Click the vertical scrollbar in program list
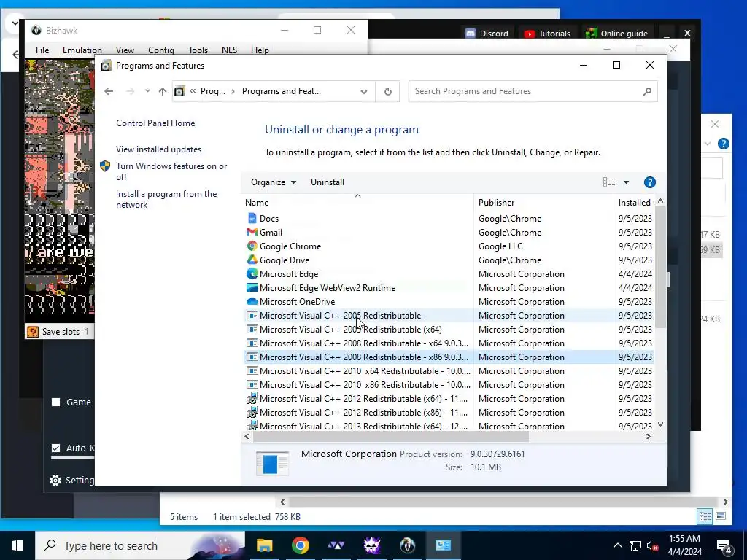Viewport: 747px width, 560px height. tap(660, 267)
